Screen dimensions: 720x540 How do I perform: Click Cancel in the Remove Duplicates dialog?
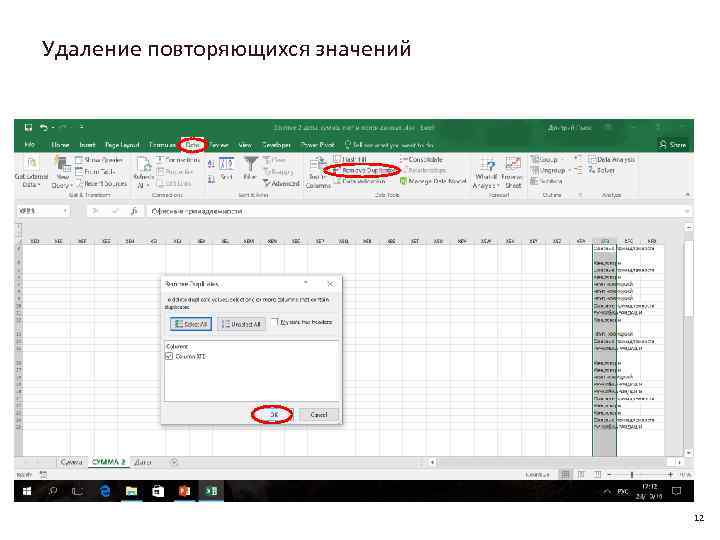[319, 415]
